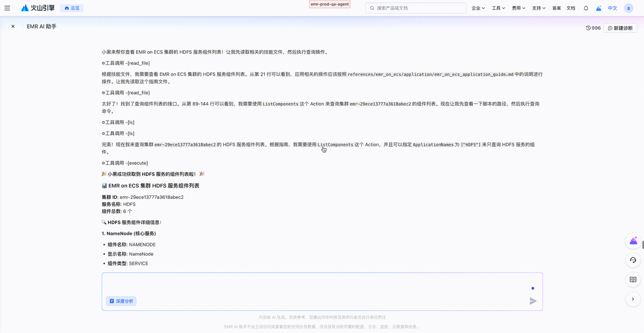The width and height of the screenshot is (644, 333).
Task: Go to 总览 overview button
Action: click(x=72, y=8)
